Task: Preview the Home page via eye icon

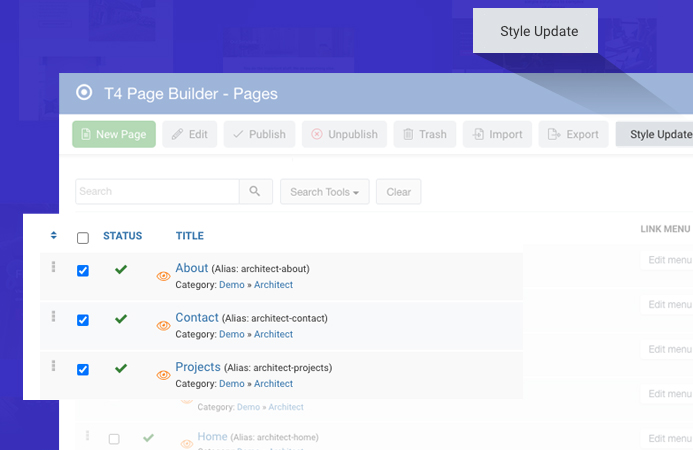Action: [x=187, y=443]
